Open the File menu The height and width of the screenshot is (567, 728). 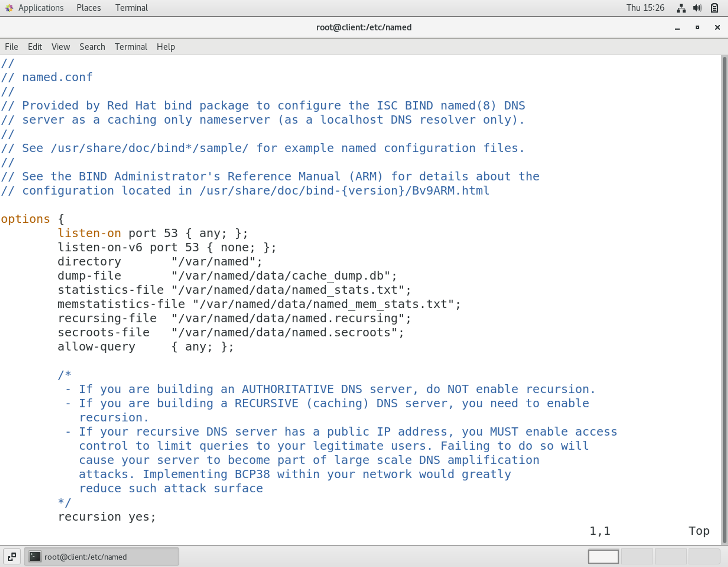point(11,47)
